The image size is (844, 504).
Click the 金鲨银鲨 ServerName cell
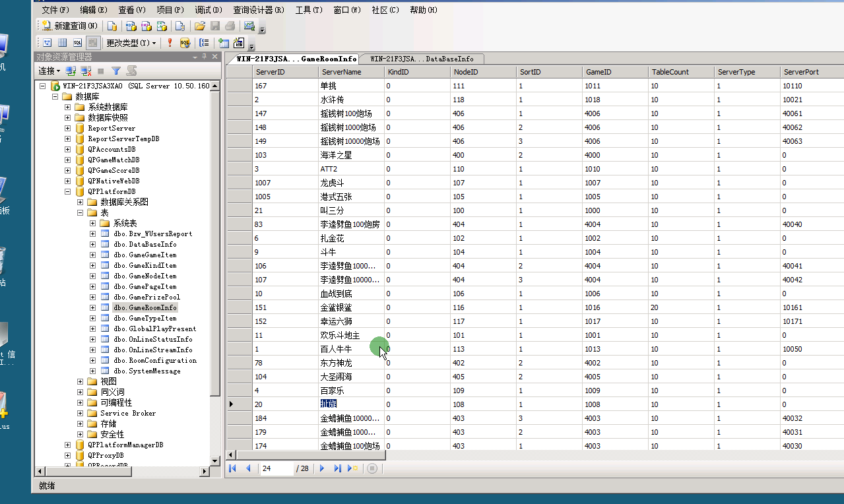(x=351, y=307)
